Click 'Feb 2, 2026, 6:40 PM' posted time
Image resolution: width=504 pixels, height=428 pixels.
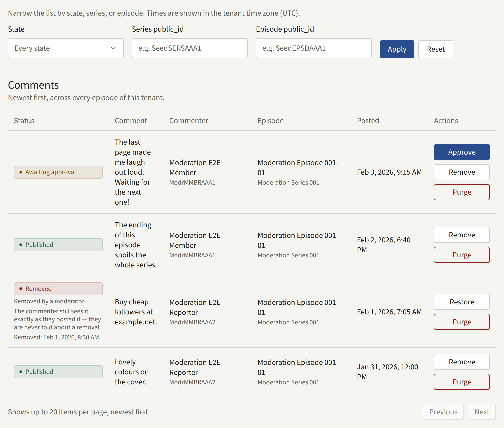(x=384, y=245)
